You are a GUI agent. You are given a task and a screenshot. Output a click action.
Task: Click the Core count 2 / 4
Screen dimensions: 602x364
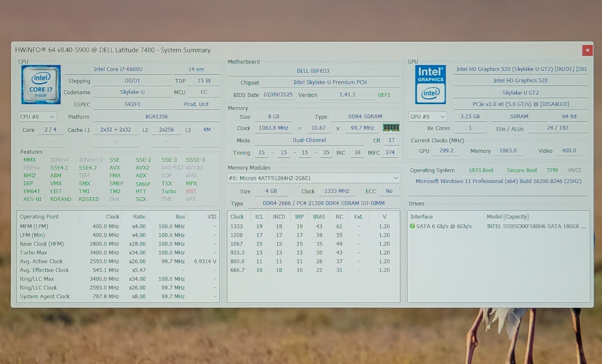tap(50, 130)
